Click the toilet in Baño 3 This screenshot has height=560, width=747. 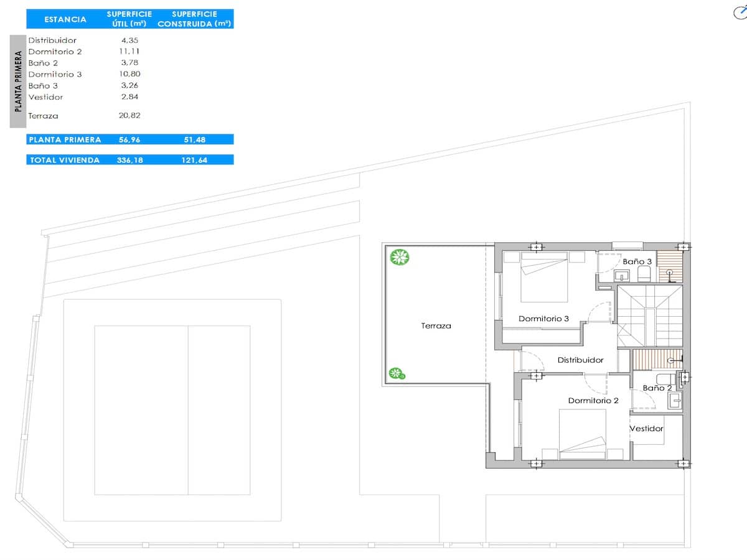coord(644,274)
